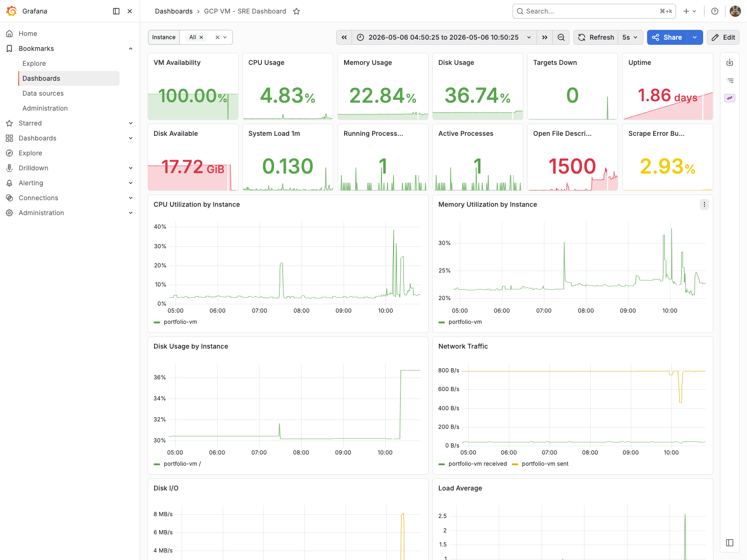Click the Grafana logo icon
Viewport: 747px width, 560px height.
[11, 11]
